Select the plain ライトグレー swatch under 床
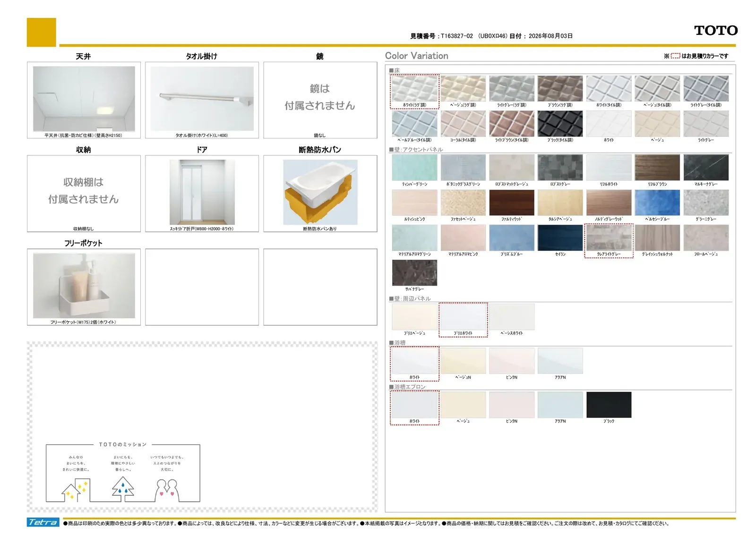 pos(706,124)
